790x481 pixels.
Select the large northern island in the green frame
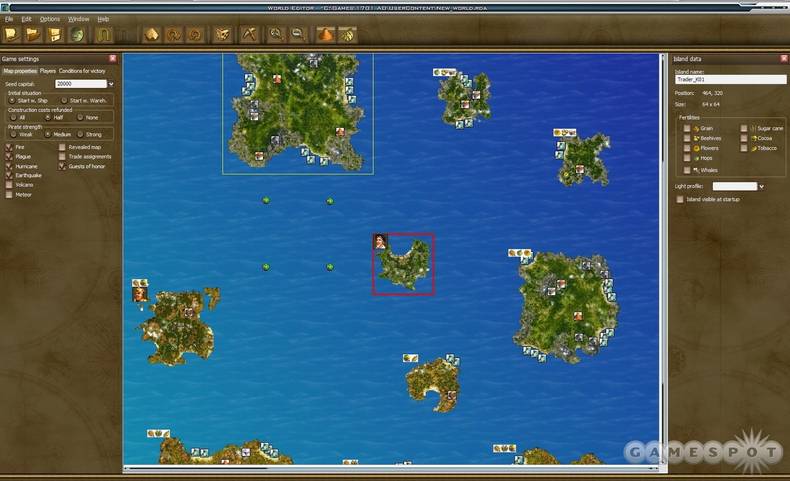[297, 113]
